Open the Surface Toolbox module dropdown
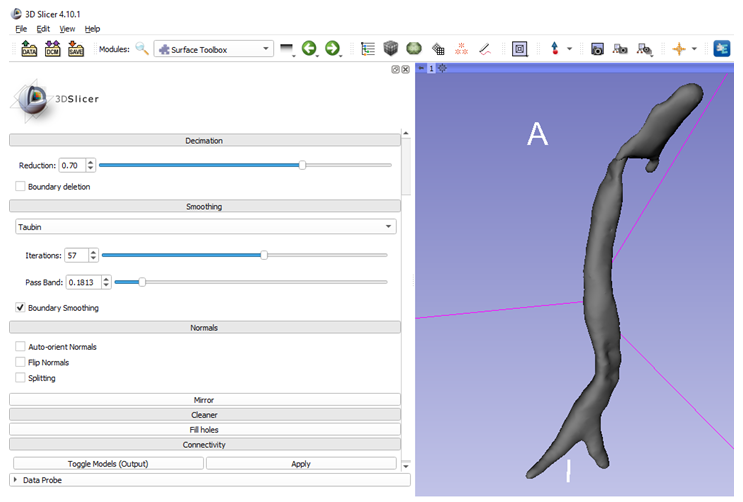Viewport: 743px width, 502px height. 213,48
